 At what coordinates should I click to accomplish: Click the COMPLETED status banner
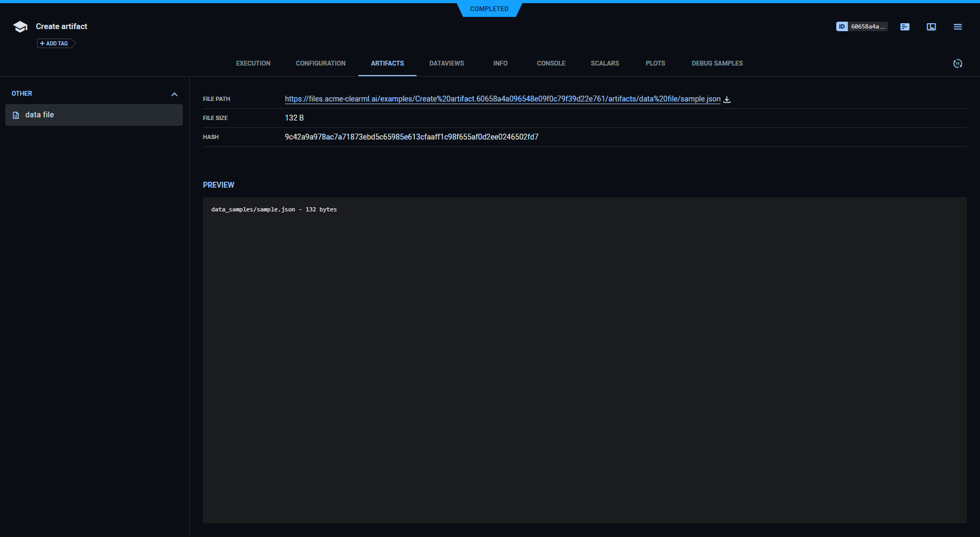tap(489, 8)
